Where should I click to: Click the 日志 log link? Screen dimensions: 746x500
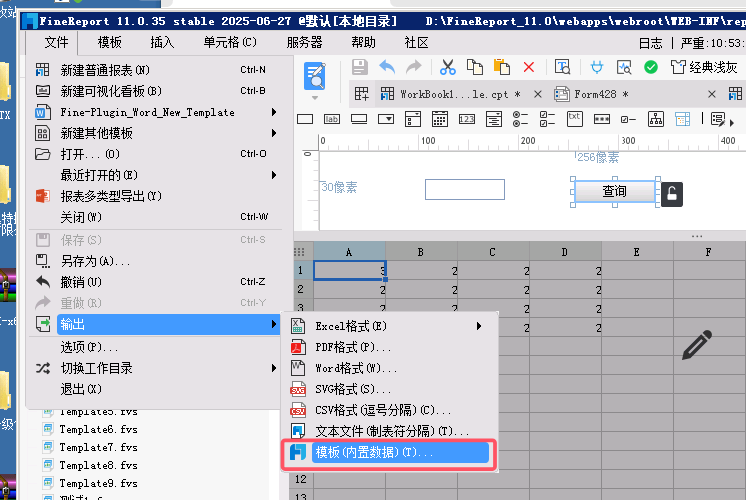point(650,43)
